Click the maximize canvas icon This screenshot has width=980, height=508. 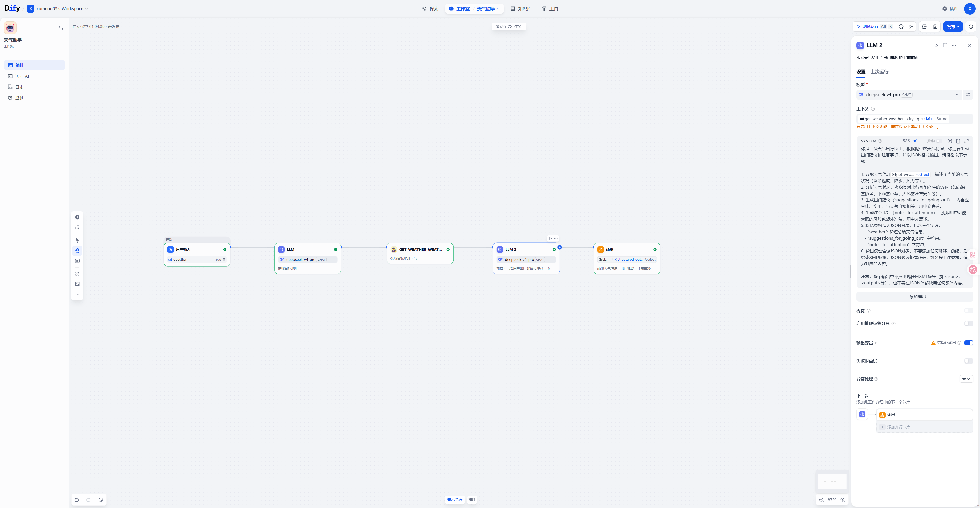[77, 284]
